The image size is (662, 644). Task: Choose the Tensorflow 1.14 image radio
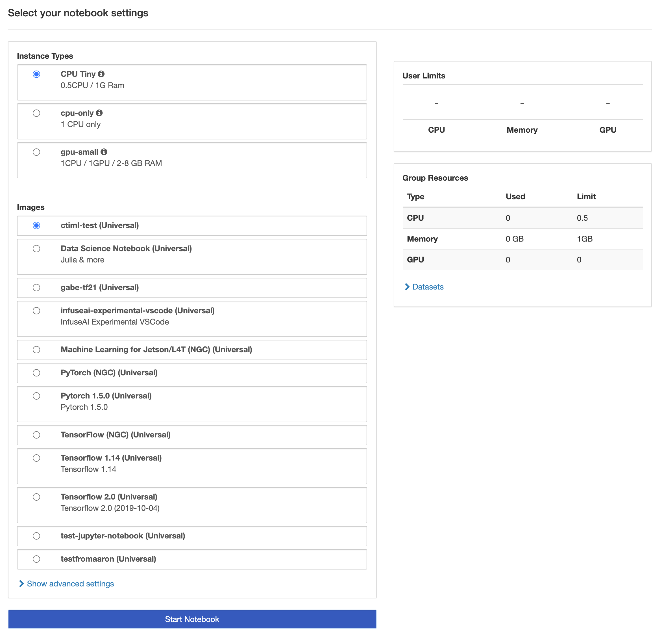(x=36, y=458)
